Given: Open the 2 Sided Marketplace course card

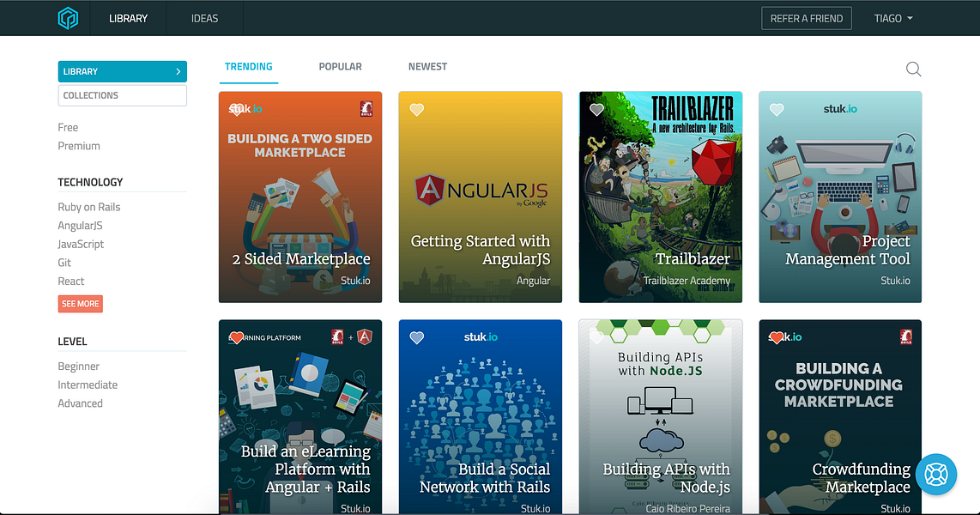Looking at the screenshot, I should [x=300, y=197].
